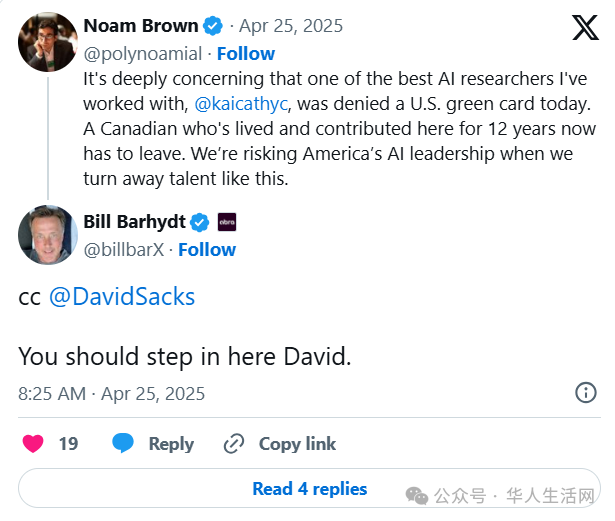Open the @kaicathyc mention link
This screenshot has height=521, width=615.
(241, 104)
